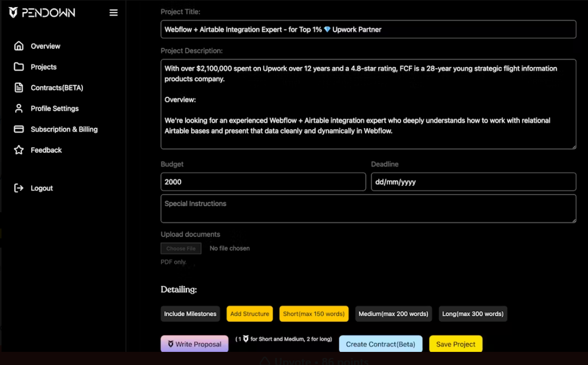The width and height of the screenshot is (588, 365).
Task: Click the Subscription credit card icon
Action: pyautogui.click(x=19, y=129)
